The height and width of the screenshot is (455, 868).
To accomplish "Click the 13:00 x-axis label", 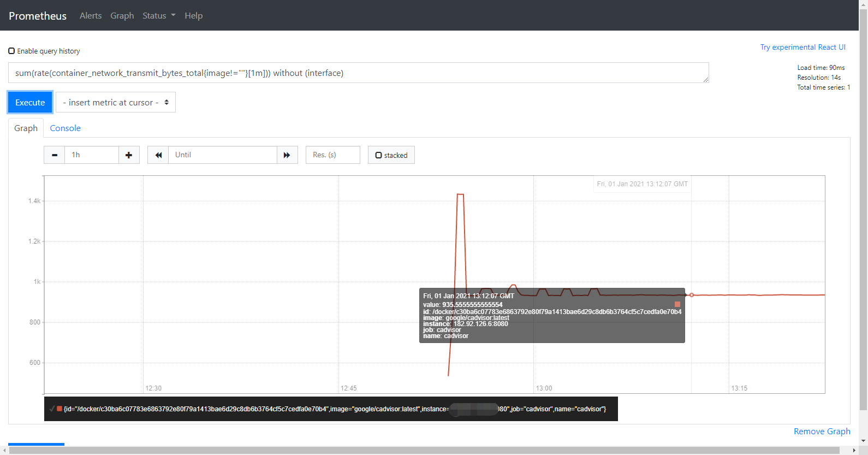I will click(x=544, y=388).
